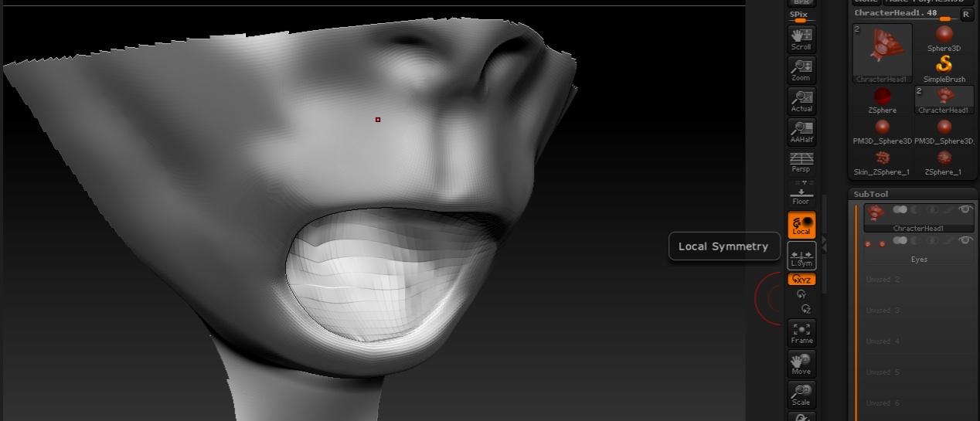Viewport: 980px width, 421px height.
Task: Select the Move view button
Action: pos(801,364)
